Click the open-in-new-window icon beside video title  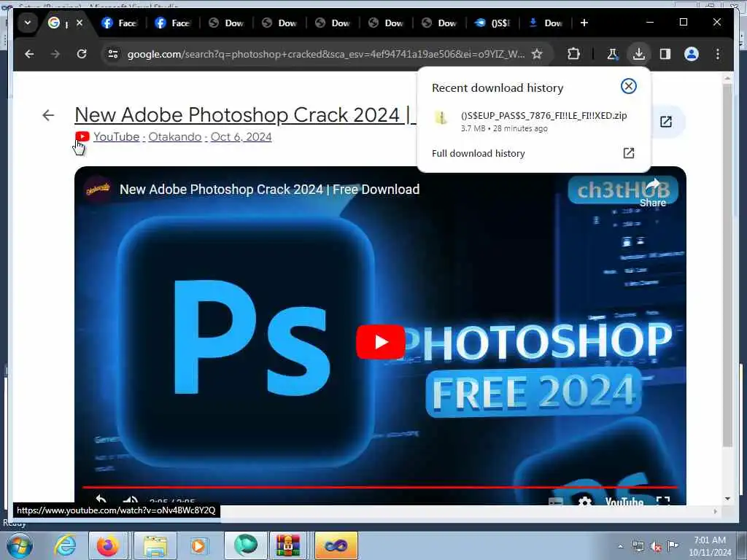click(665, 122)
